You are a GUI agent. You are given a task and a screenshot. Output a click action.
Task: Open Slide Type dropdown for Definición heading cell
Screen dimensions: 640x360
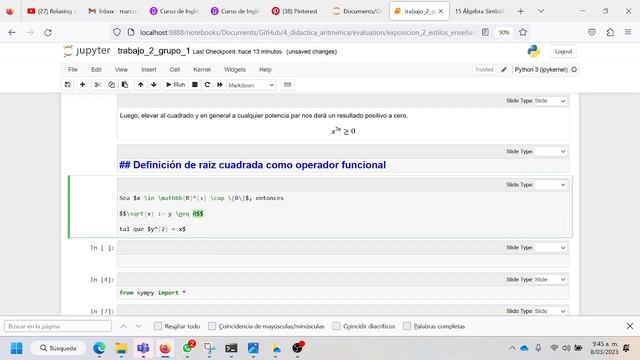(551, 151)
